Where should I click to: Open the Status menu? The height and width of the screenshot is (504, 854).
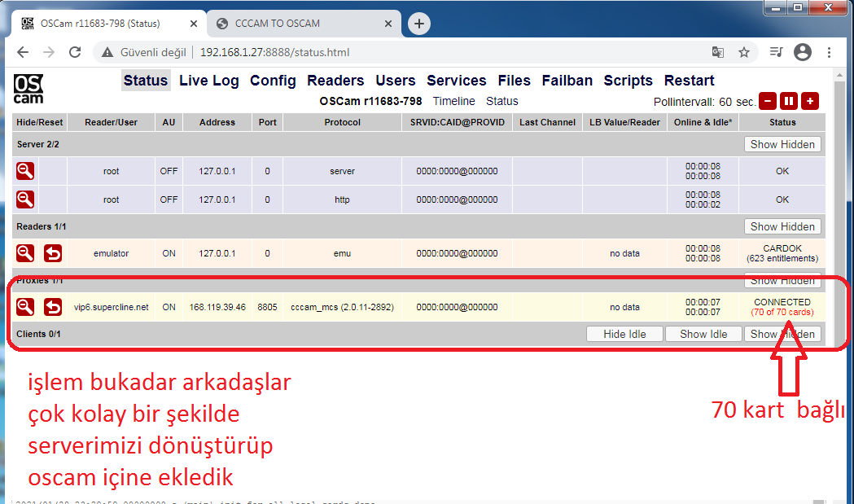point(146,81)
